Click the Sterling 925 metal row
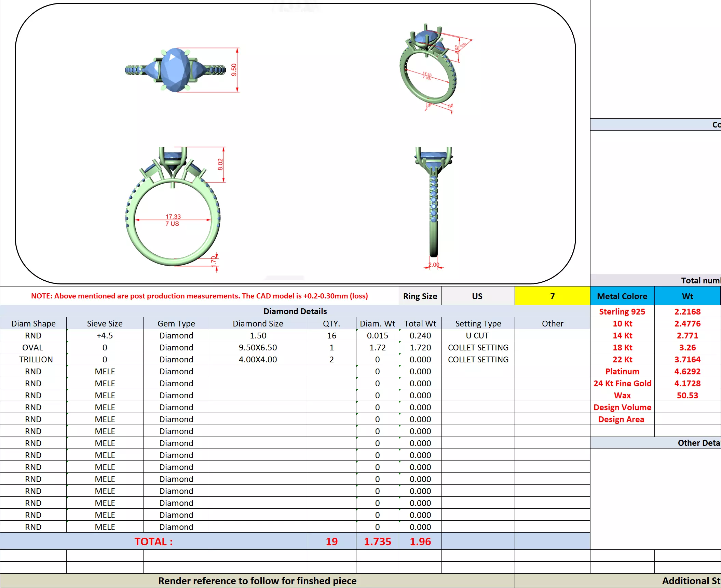Screen dimensions: 721x588 622,311
